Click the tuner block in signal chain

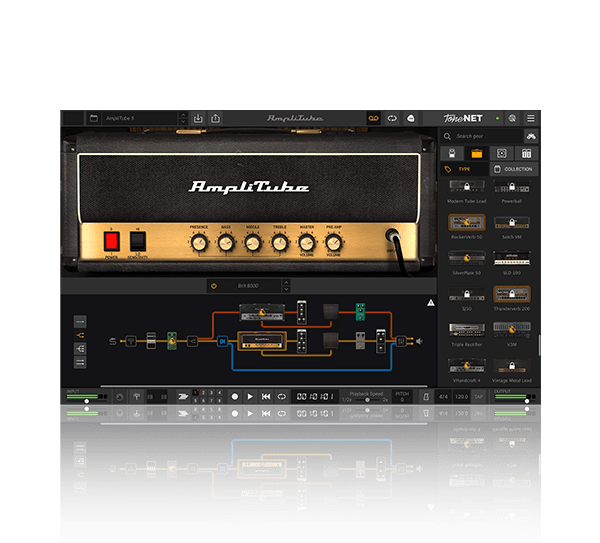point(131,341)
